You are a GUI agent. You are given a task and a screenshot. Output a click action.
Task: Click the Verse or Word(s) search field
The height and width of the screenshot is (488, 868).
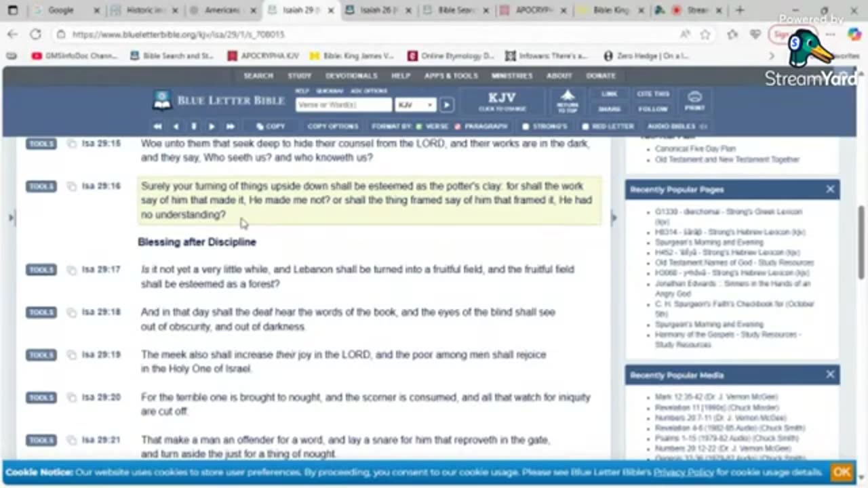[344, 105]
